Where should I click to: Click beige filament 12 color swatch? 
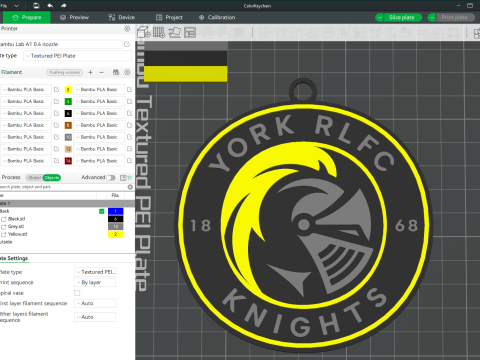point(68,149)
